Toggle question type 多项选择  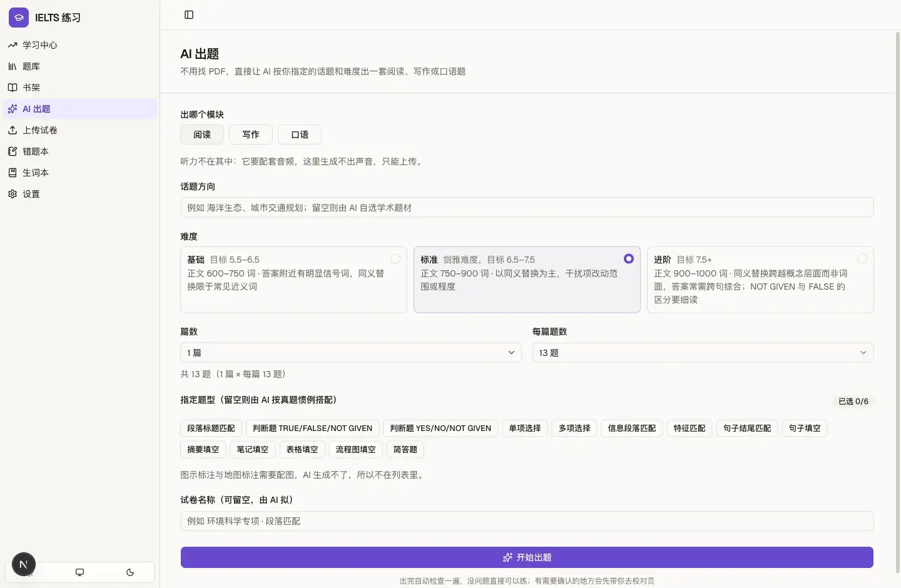574,428
